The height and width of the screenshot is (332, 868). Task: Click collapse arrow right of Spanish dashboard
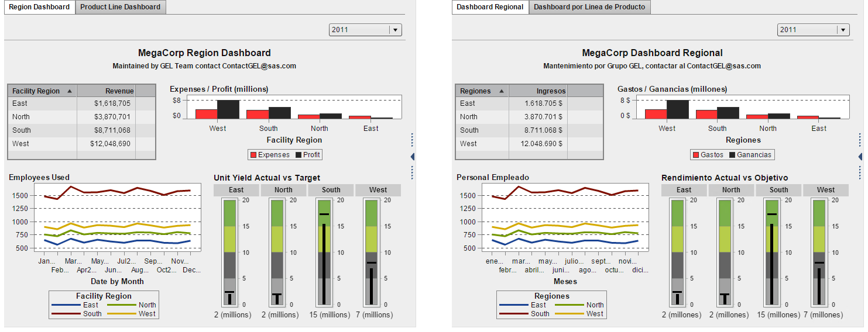point(860,157)
